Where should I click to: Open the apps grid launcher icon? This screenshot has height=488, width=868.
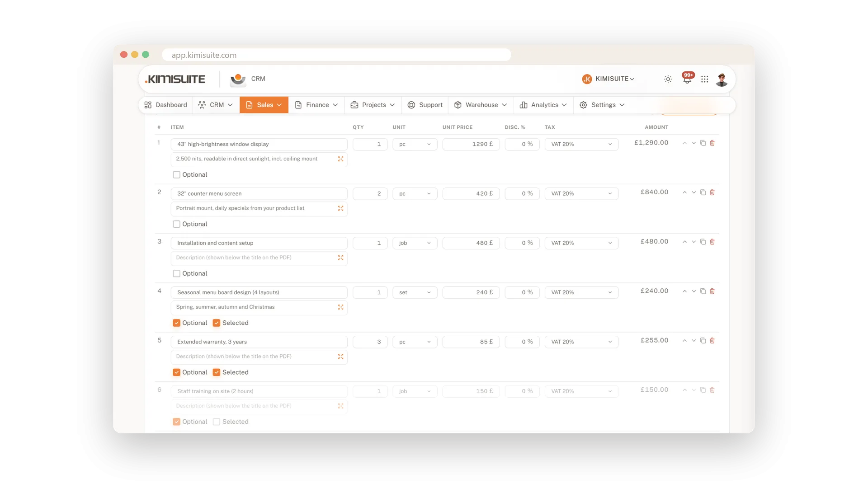click(704, 79)
